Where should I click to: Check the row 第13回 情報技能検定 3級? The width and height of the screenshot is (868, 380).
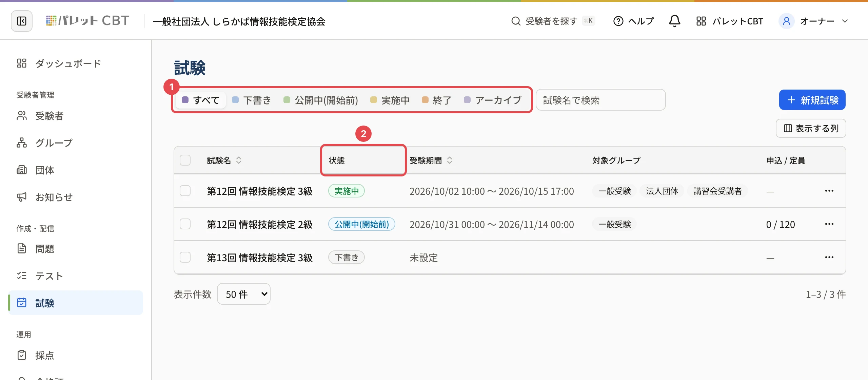[185, 257]
